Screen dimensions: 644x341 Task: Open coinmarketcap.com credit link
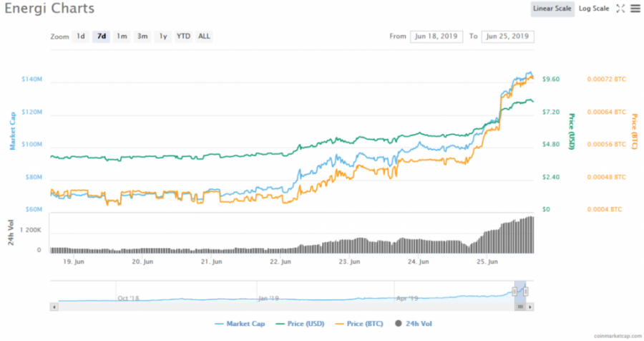[x=618, y=336]
